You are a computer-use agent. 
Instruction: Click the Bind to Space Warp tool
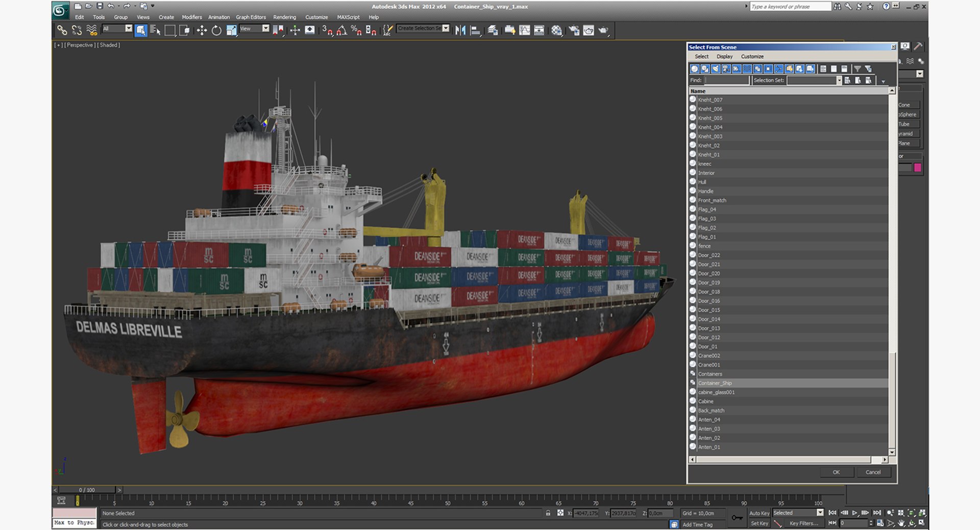tap(92, 30)
